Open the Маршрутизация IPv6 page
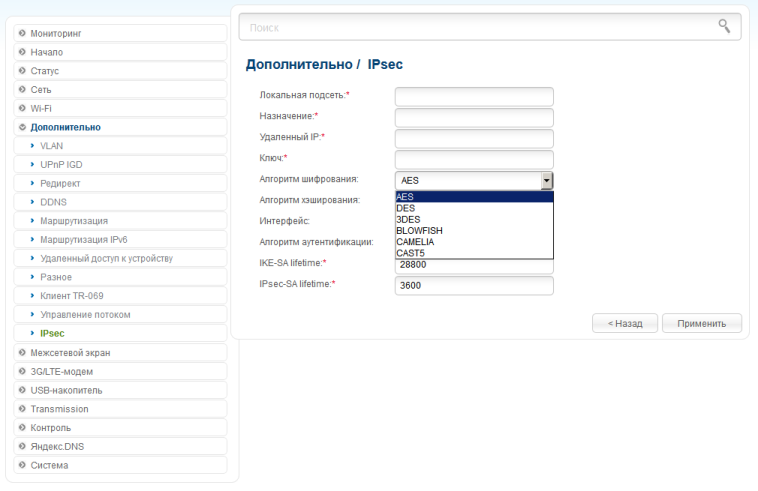The image size is (758, 491). pyautogui.click(x=120, y=240)
